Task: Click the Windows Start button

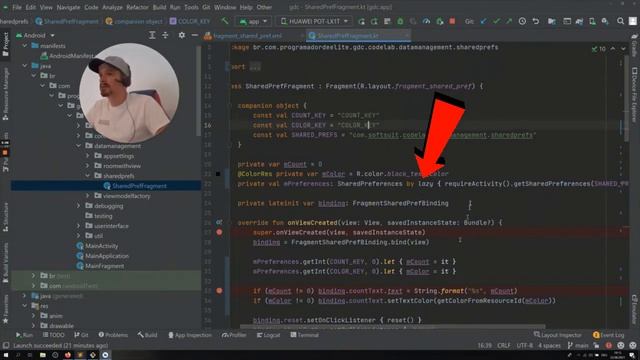Action: [6, 355]
